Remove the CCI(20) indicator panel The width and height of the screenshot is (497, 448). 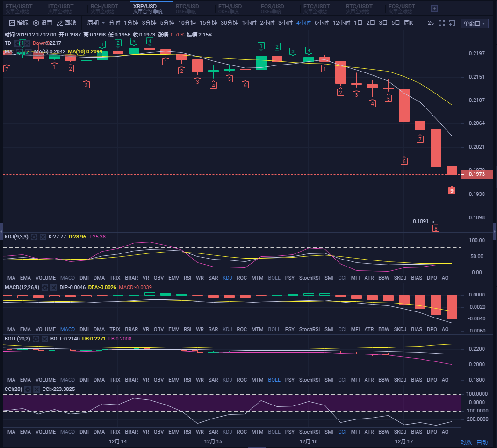36,389
